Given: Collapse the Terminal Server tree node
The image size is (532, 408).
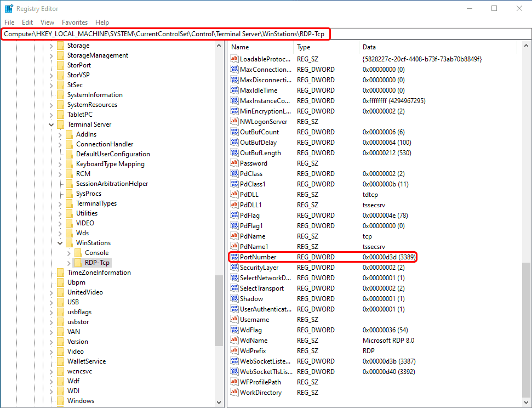Looking at the screenshot, I should tap(50, 124).
